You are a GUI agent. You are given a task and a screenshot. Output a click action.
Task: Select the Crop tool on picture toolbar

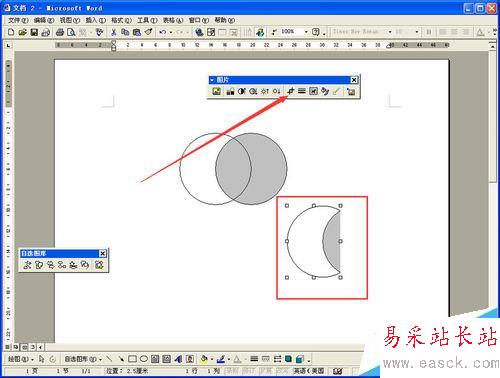click(290, 91)
